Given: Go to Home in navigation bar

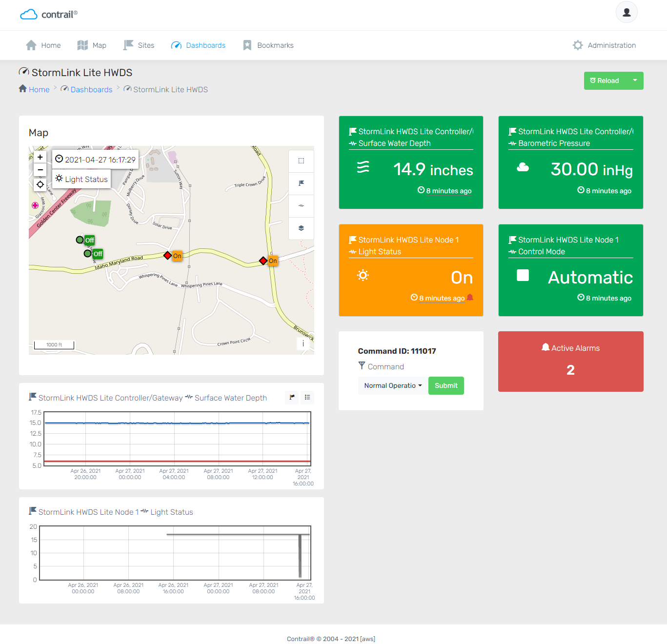Looking at the screenshot, I should 43,45.
